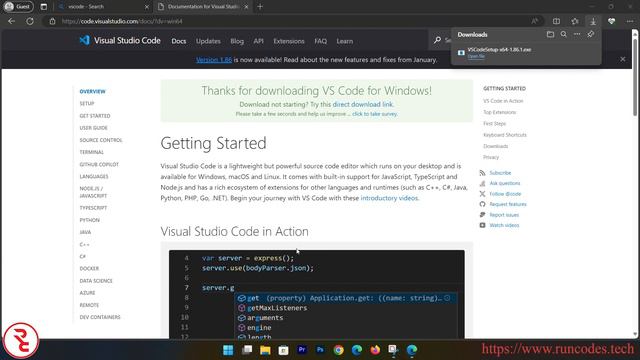
Task: Expand GET STARTED section in sidebar
Action: click(95, 116)
